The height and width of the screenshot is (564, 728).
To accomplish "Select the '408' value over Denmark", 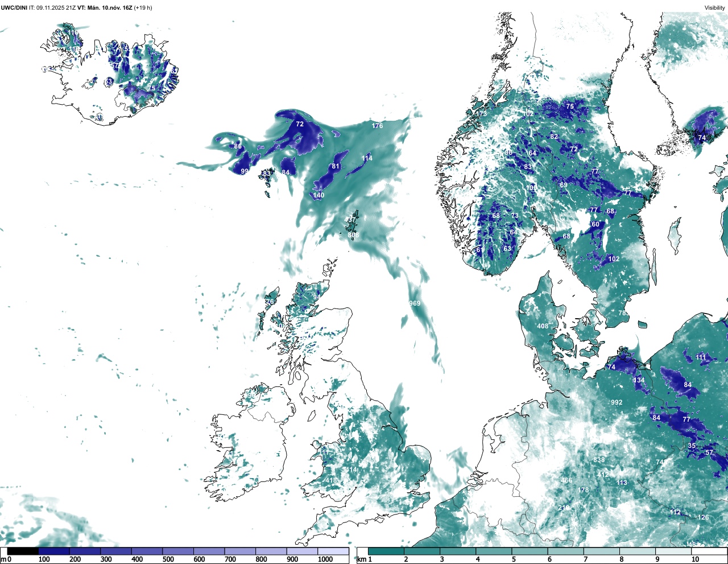I will click(543, 326).
